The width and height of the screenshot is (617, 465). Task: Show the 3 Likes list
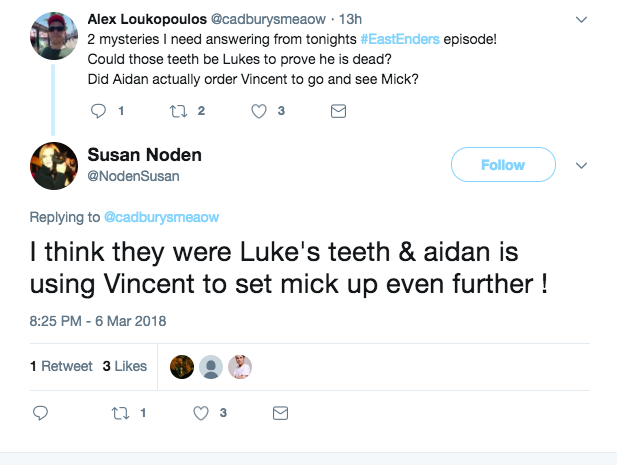tap(125, 366)
